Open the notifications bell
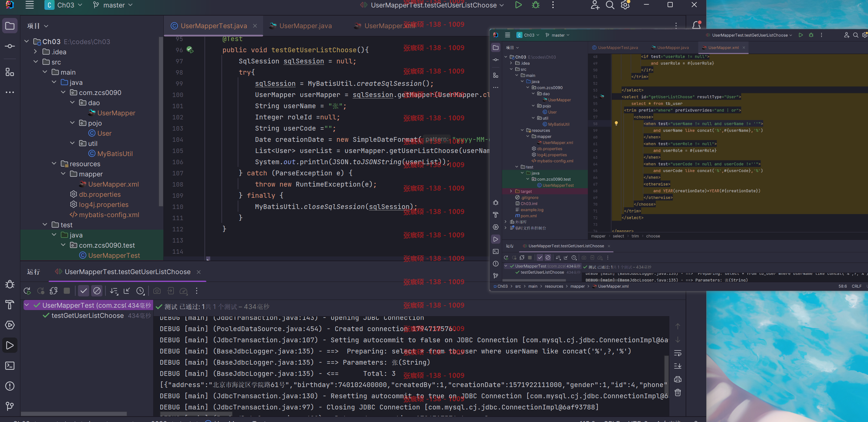Viewport: 868px width, 422px height. (x=696, y=25)
